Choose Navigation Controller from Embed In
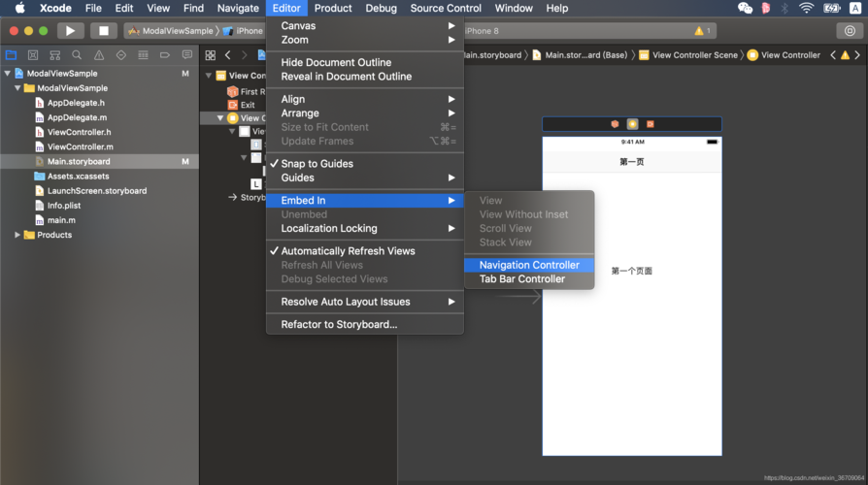The width and height of the screenshot is (868, 485). (x=529, y=265)
